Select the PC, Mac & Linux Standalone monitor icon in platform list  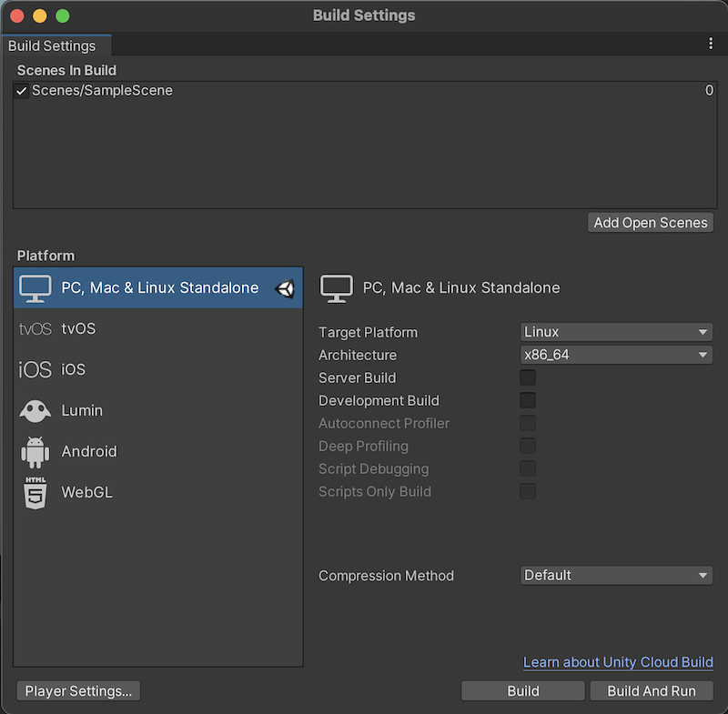(x=35, y=288)
